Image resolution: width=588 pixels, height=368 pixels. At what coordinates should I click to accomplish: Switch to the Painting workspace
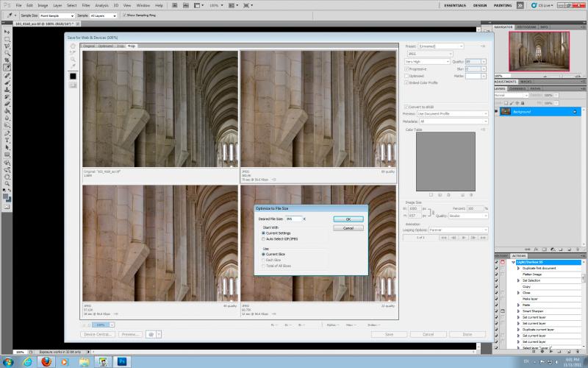[x=503, y=5]
